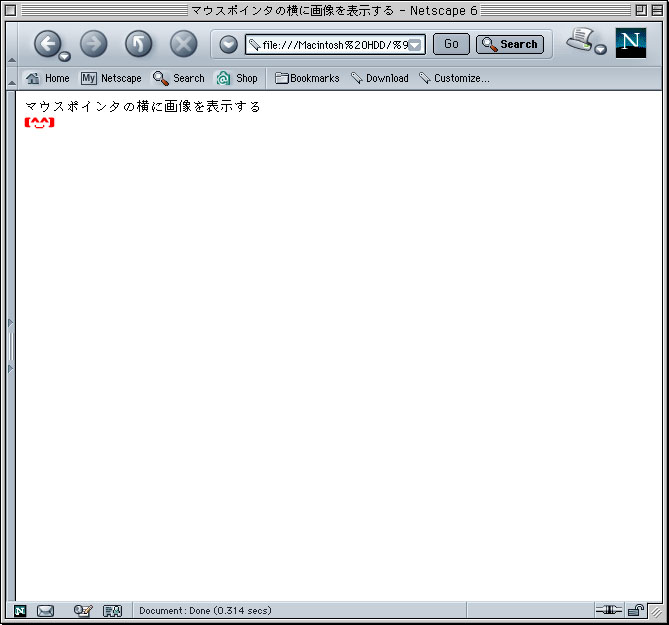This screenshot has height=625, width=669.
Task: Open Home in the personal toolbar
Action: tap(47, 78)
